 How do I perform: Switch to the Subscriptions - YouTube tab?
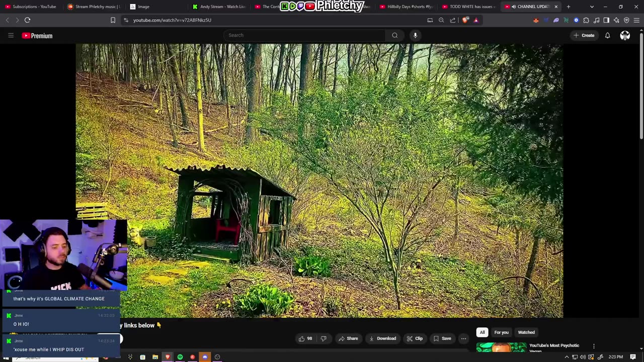tap(31, 7)
